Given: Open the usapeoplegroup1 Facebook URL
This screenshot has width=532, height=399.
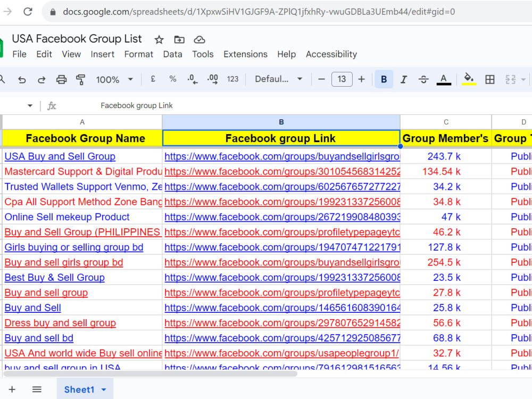Looking at the screenshot, I should [281, 353].
